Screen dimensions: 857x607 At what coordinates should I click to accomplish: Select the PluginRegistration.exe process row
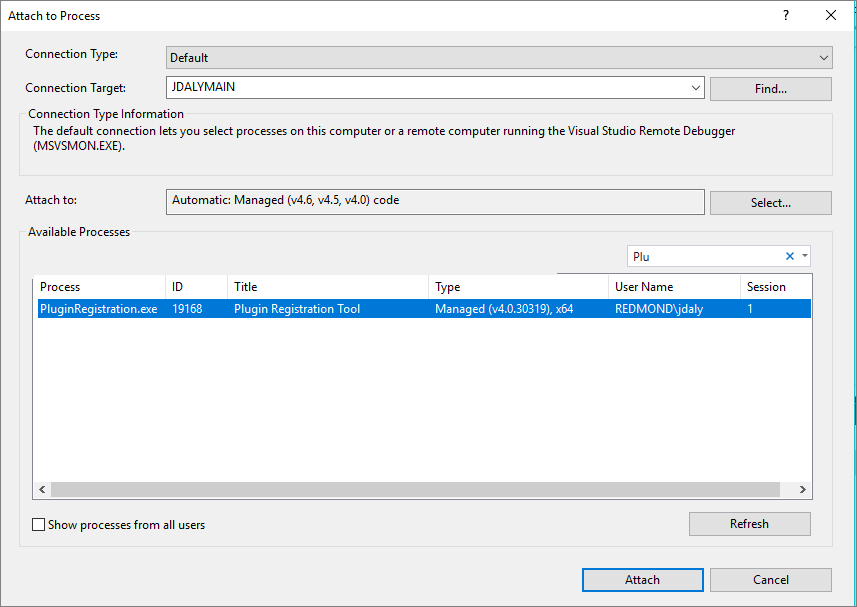coord(300,308)
